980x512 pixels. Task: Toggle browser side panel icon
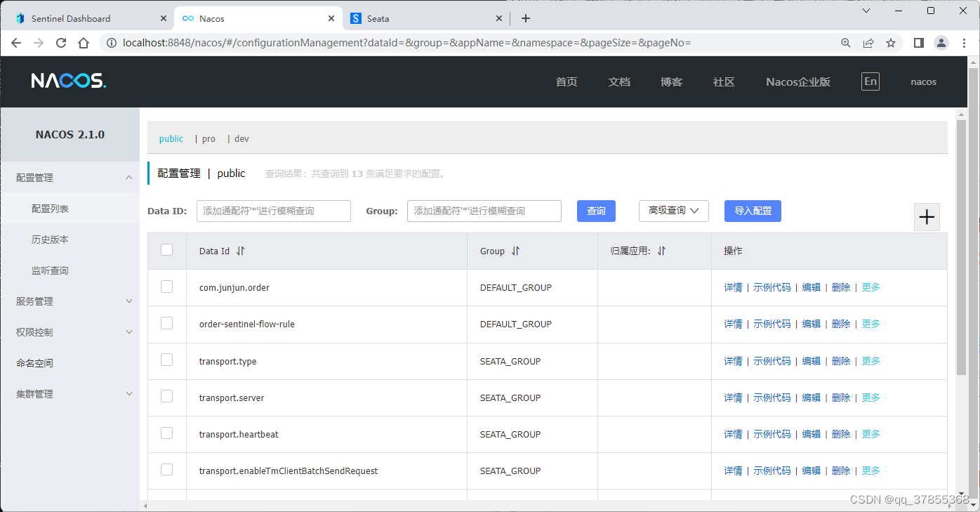pos(918,43)
